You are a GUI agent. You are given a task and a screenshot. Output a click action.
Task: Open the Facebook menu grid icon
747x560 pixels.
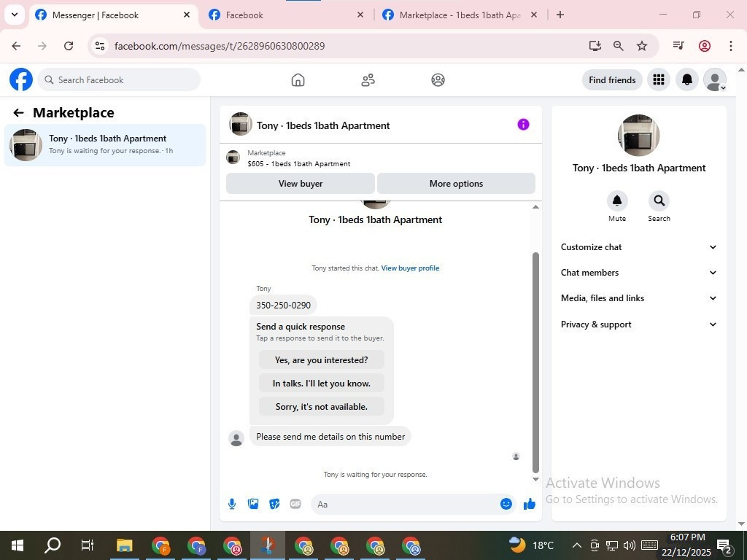[x=659, y=79]
